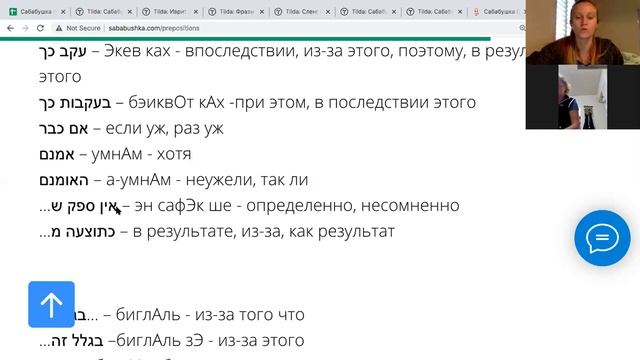Click the Hebrew phrase בעקבות כך
This screenshot has height=360, width=640.
click(x=75, y=103)
